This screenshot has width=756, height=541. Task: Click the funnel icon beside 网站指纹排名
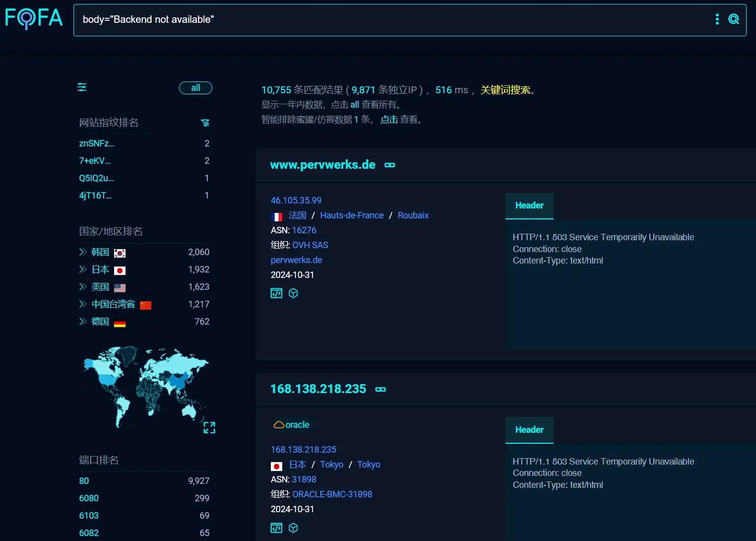click(205, 123)
